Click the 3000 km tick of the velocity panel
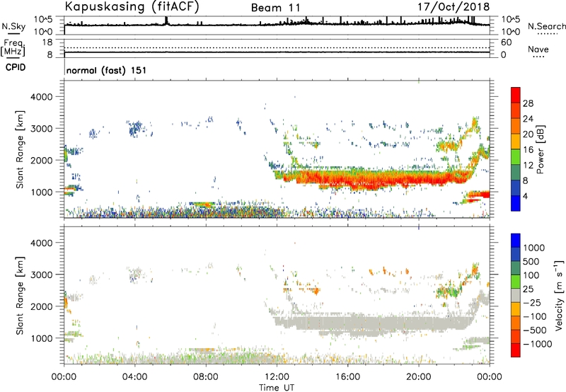Viewport: 566px width, 392px height. click(42, 275)
